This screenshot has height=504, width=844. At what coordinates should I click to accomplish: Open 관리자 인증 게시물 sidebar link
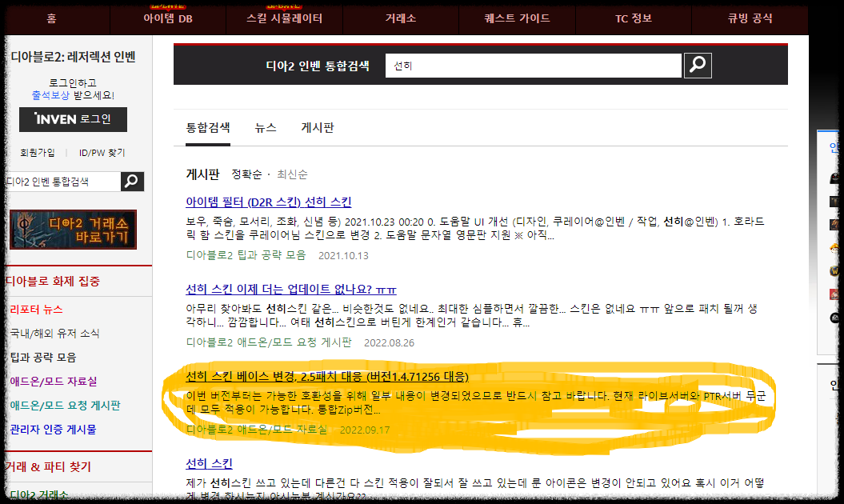pos(53,430)
